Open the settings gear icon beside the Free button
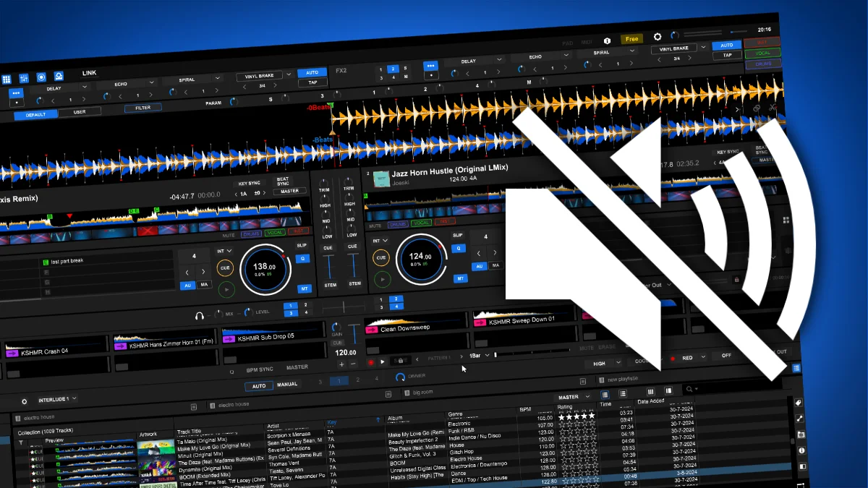The height and width of the screenshot is (488, 868). (658, 36)
